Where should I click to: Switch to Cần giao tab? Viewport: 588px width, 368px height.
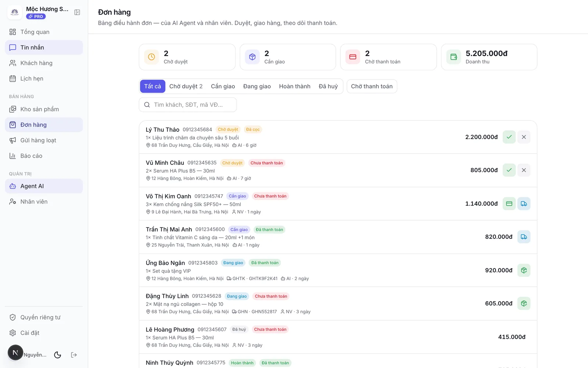[223, 86]
